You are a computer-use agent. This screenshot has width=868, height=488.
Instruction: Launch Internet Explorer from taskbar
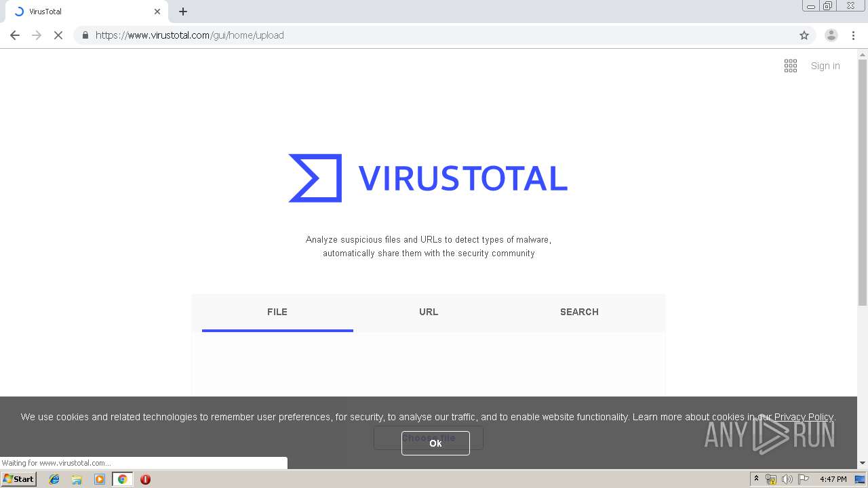pyautogui.click(x=54, y=479)
